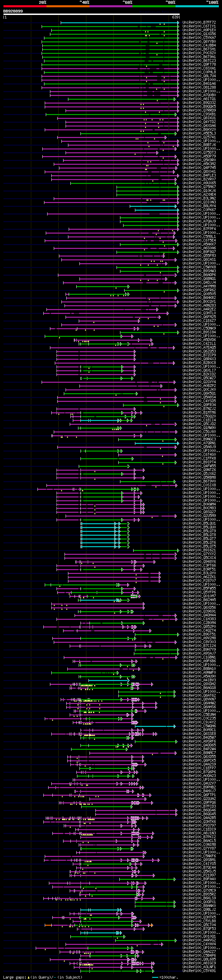Click the green ~80% identity legend bar
This screenshot has width=222, height=980.
[154, 6]
